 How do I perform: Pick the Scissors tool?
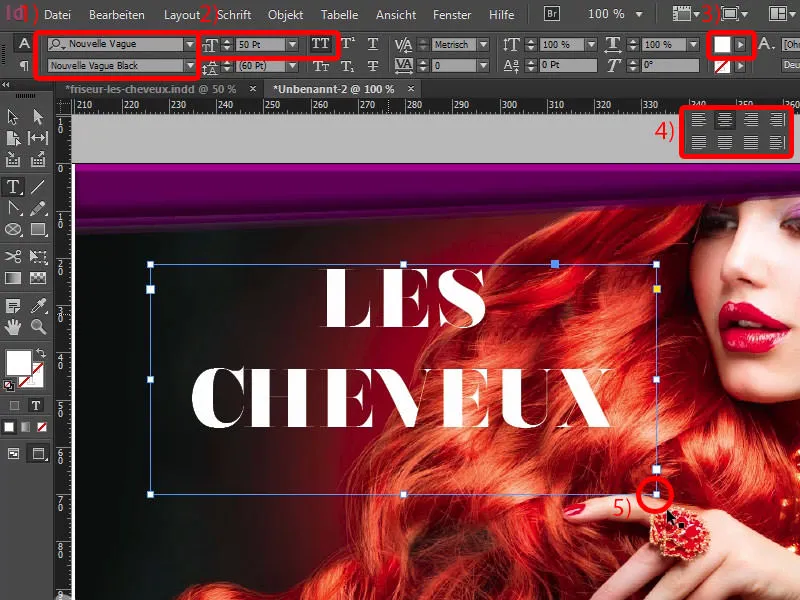click(13, 256)
